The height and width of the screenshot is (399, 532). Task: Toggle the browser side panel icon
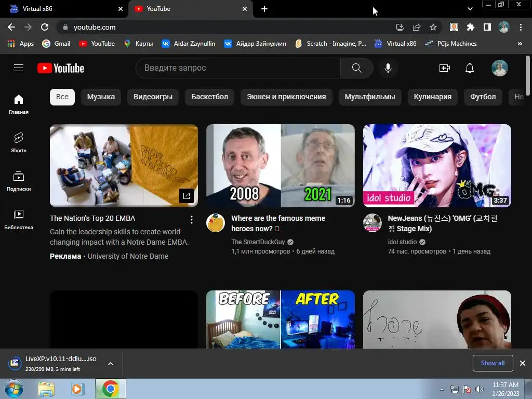487,27
